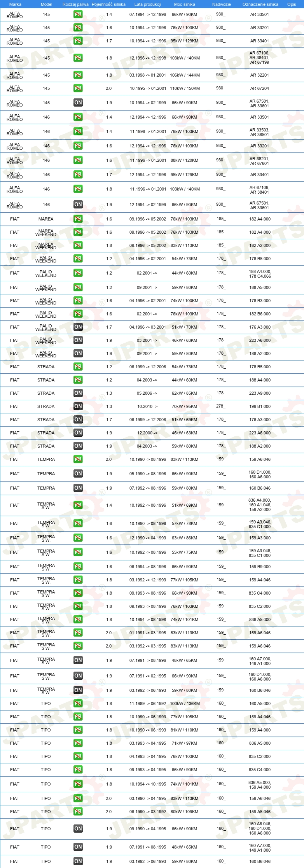Select engine code 182 B6.000
Viewport: 304px width, 868px height.
[260, 314]
